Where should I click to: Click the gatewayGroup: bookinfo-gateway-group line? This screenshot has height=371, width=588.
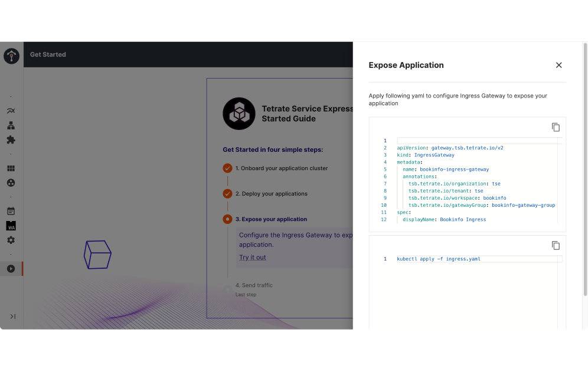(482, 205)
